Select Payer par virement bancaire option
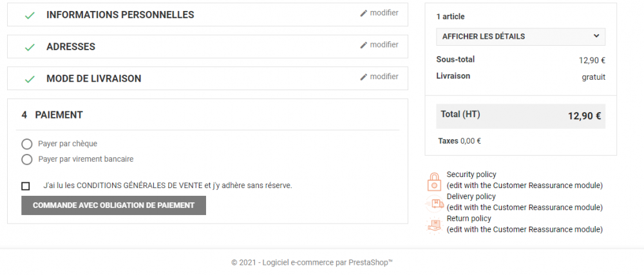The width and height of the screenshot is (644, 275). pos(26,159)
